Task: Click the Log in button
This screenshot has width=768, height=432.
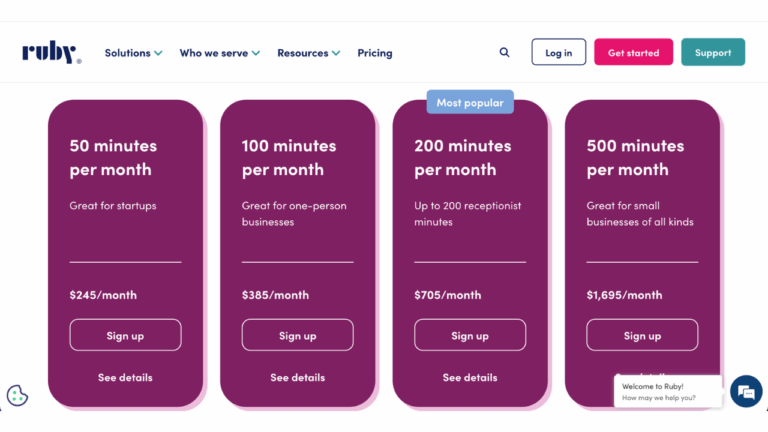Action: [559, 53]
